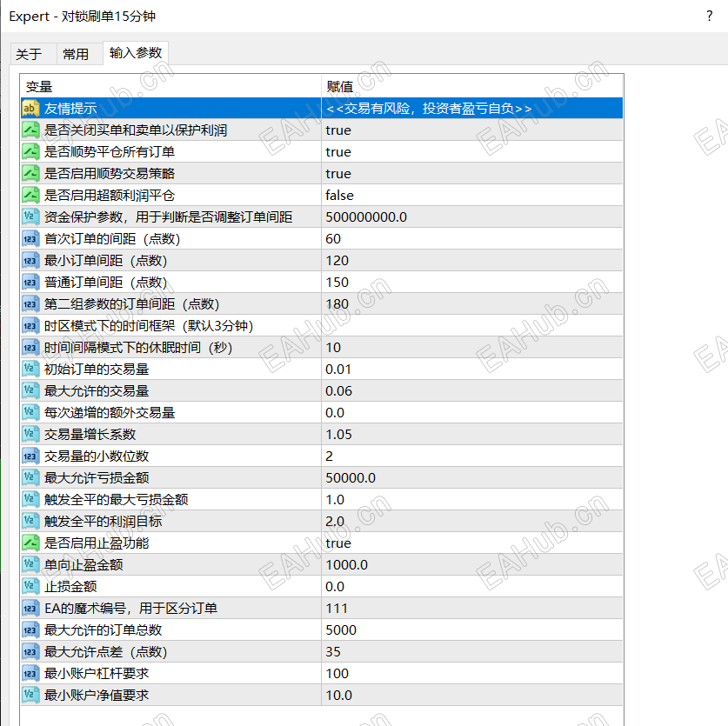
Task: Click the double icon beside 最大允许亏损金额
Action: click(x=30, y=477)
